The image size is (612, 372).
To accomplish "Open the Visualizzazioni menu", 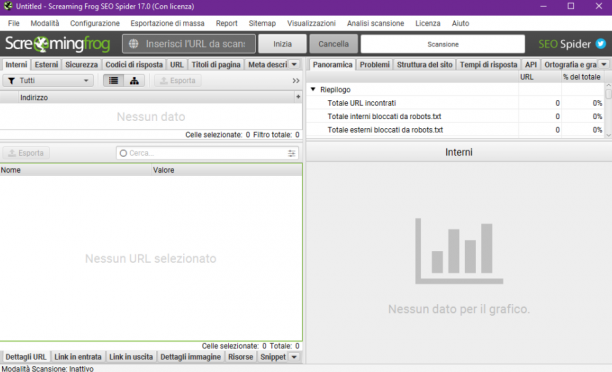I will [x=311, y=23].
